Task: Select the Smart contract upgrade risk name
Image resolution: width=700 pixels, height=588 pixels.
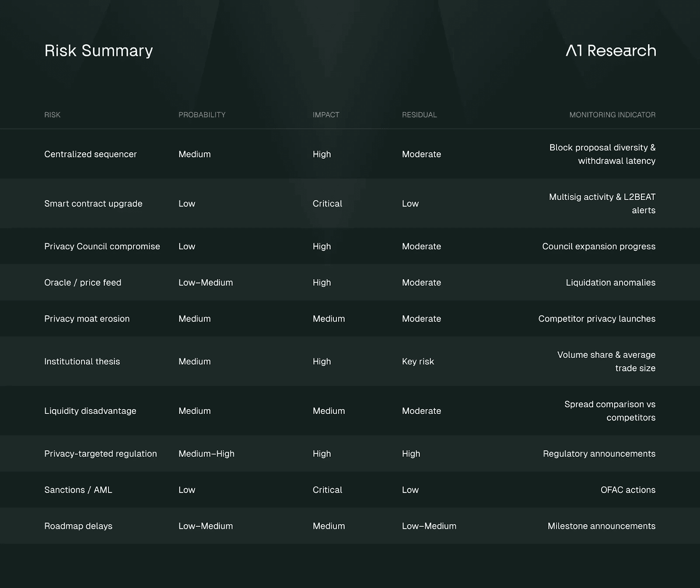Action: 93,203
